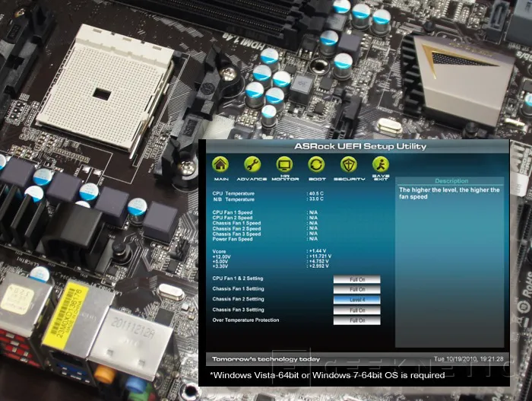
Task: Click the +12.00V voltage label
Action: (221, 256)
